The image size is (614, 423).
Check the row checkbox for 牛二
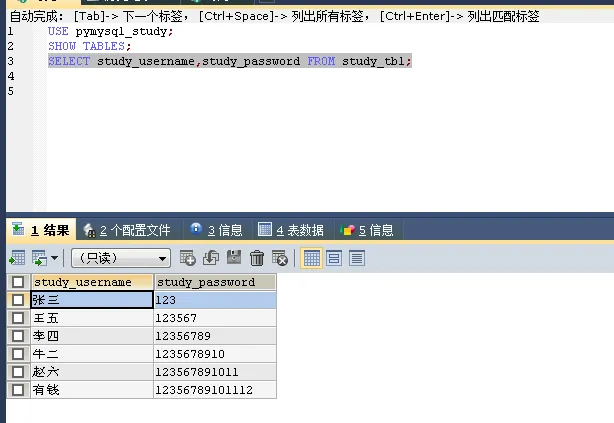pyautogui.click(x=18, y=354)
